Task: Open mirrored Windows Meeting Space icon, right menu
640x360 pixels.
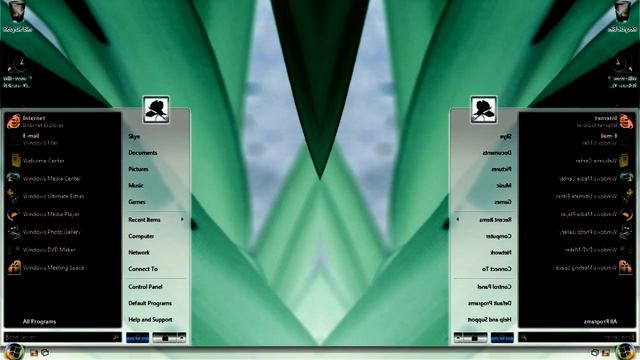Action: (625, 268)
